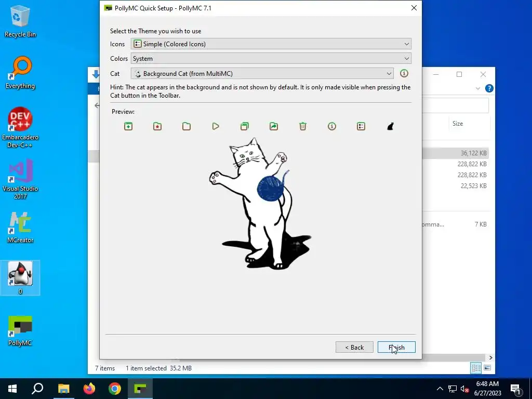
Task: Click the Back button
Action: coord(354,347)
